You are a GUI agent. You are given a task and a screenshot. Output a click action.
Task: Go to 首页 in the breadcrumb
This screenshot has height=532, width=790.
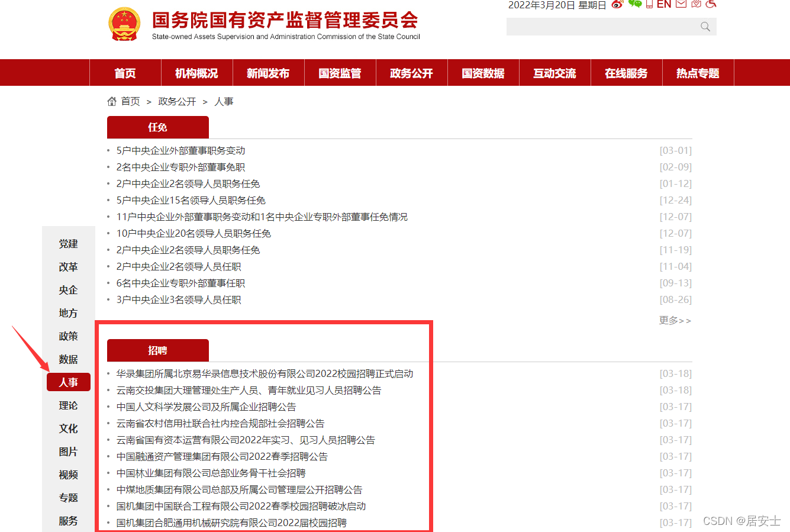click(x=130, y=102)
